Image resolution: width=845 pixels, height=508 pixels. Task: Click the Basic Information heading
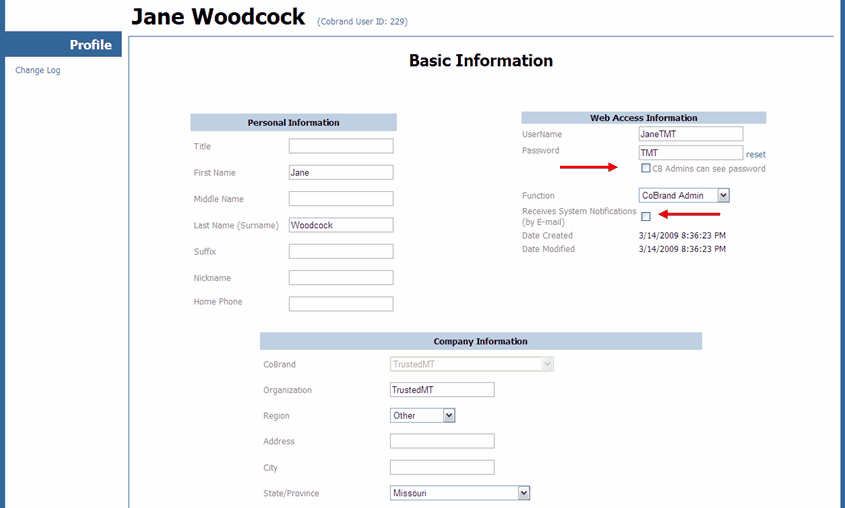click(x=481, y=60)
